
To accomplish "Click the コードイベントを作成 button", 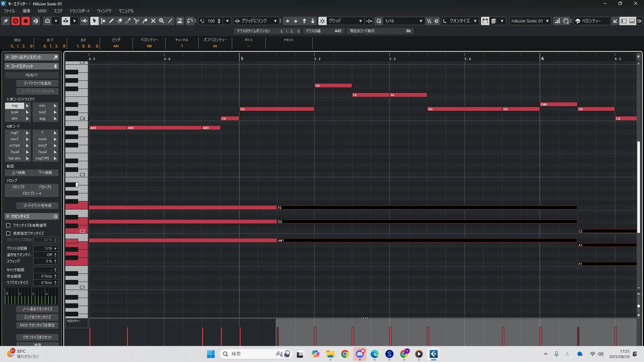I will 37,205.
